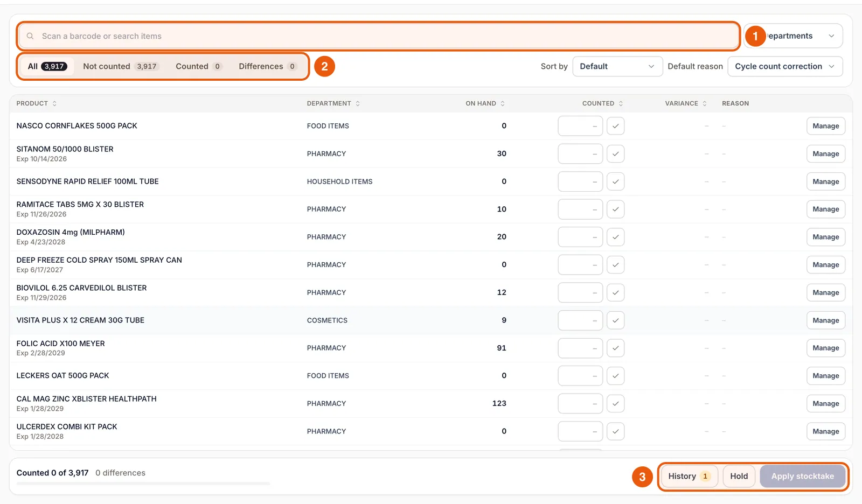The width and height of the screenshot is (862, 504).
Task: Open the Sort by Default dropdown
Action: pyautogui.click(x=617, y=66)
